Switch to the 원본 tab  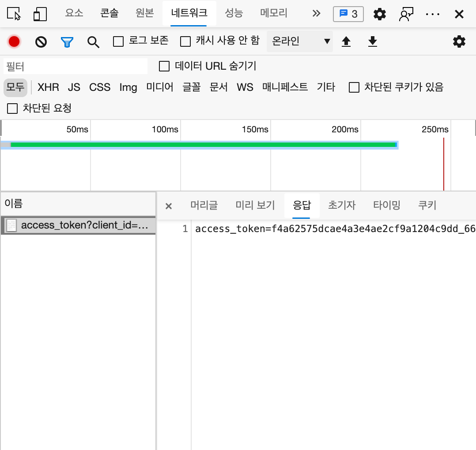(144, 13)
